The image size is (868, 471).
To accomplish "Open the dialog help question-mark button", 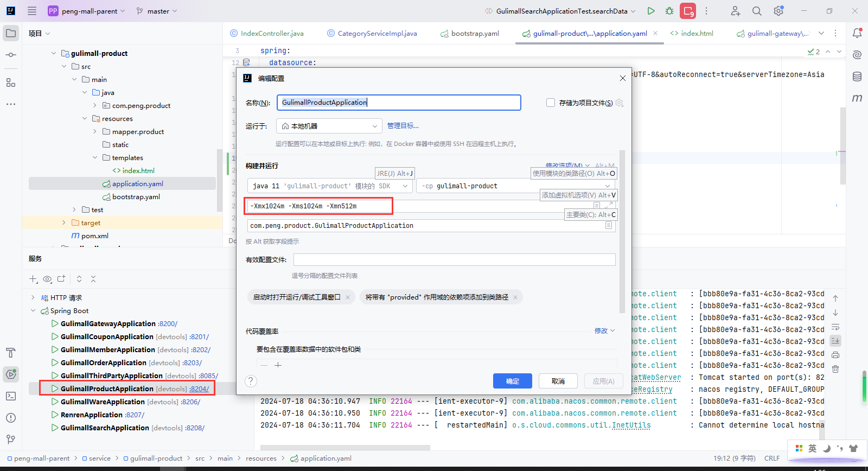I will (251, 381).
